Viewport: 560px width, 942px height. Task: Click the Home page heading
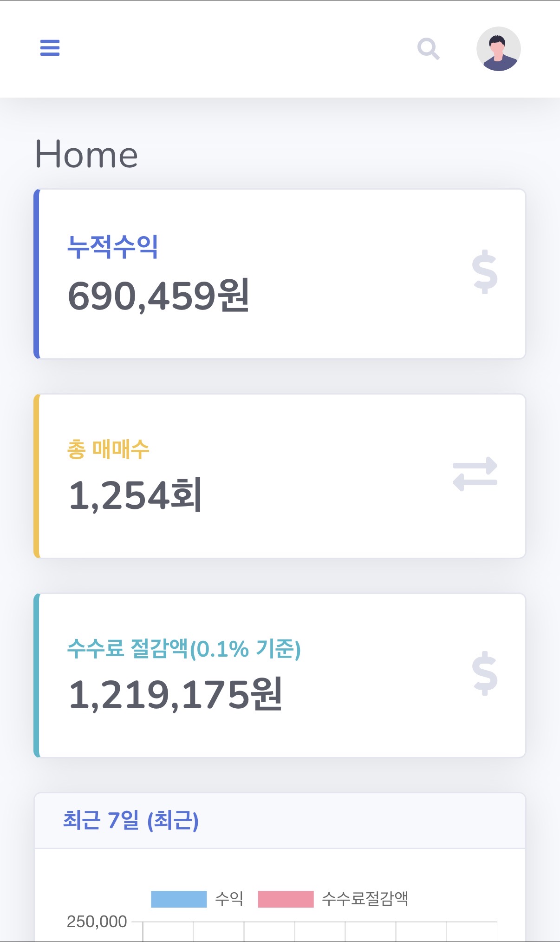(86, 154)
